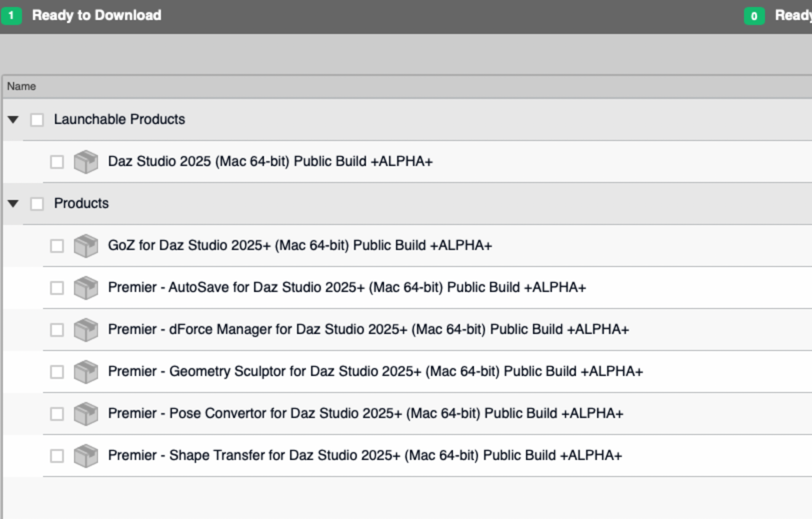Click the dForce Manager package icon
The height and width of the screenshot is (519, 812).
coord(85,330)
